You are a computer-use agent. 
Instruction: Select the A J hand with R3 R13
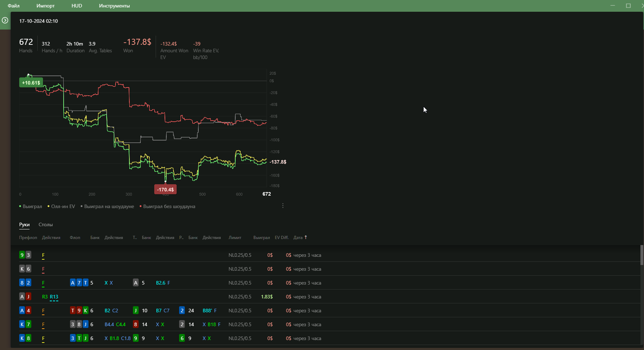326,297
